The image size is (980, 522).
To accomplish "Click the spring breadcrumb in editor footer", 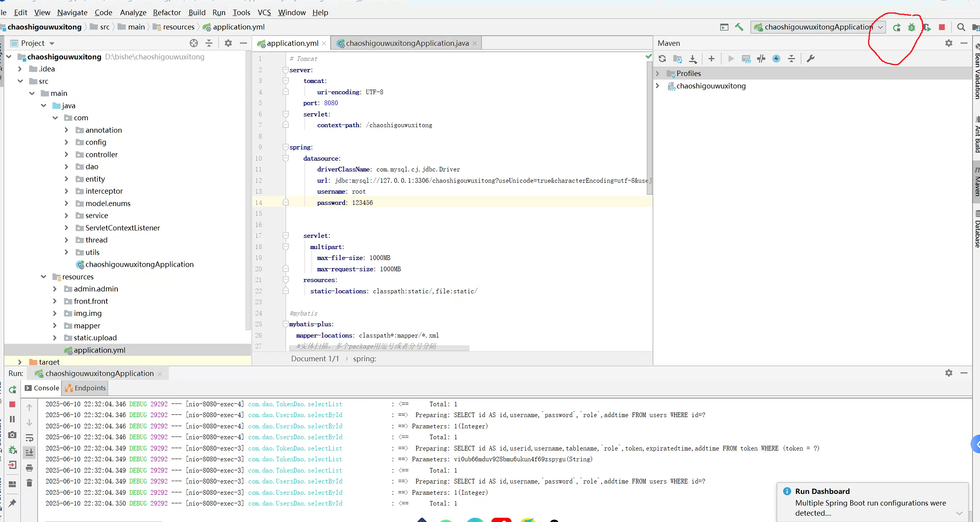I will click(364, 358).
